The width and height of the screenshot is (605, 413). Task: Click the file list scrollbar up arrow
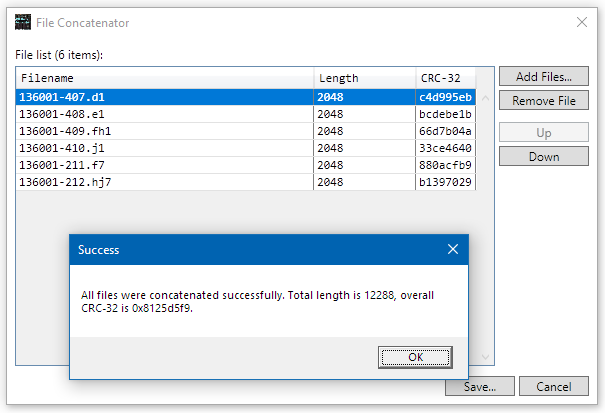pyautogui.click(x=485, y=98)
